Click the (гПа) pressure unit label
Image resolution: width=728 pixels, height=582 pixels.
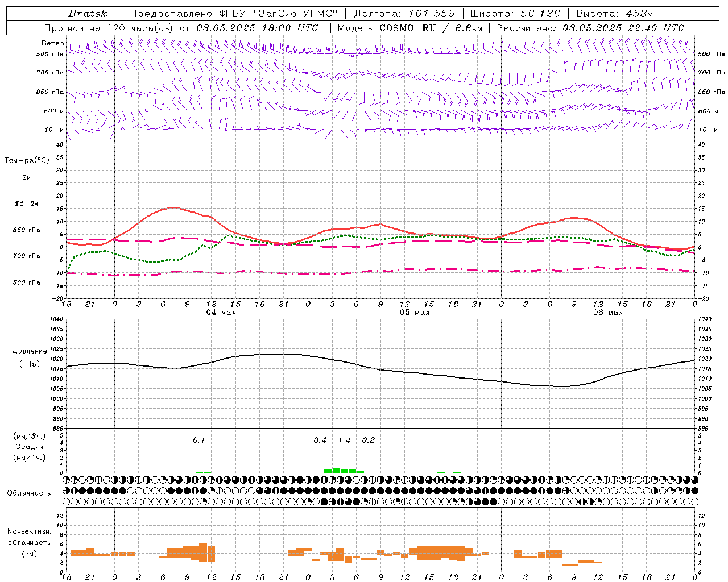30,364
